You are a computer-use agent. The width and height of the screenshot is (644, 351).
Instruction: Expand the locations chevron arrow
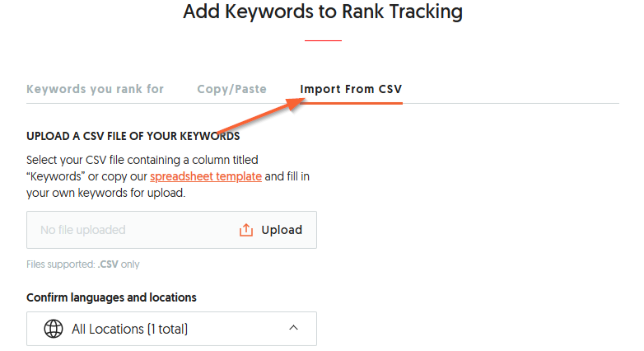[x=294, y=329]
